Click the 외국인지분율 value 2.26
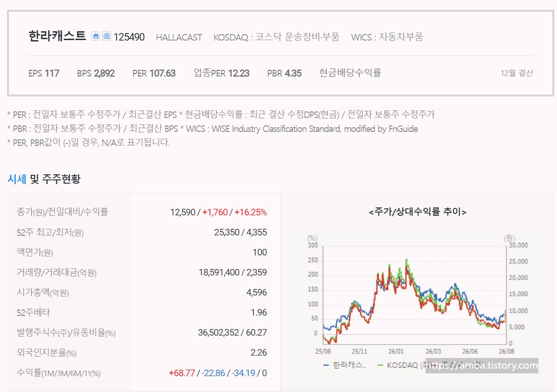The width and height of the screenshot is (557, 392). 258,352
